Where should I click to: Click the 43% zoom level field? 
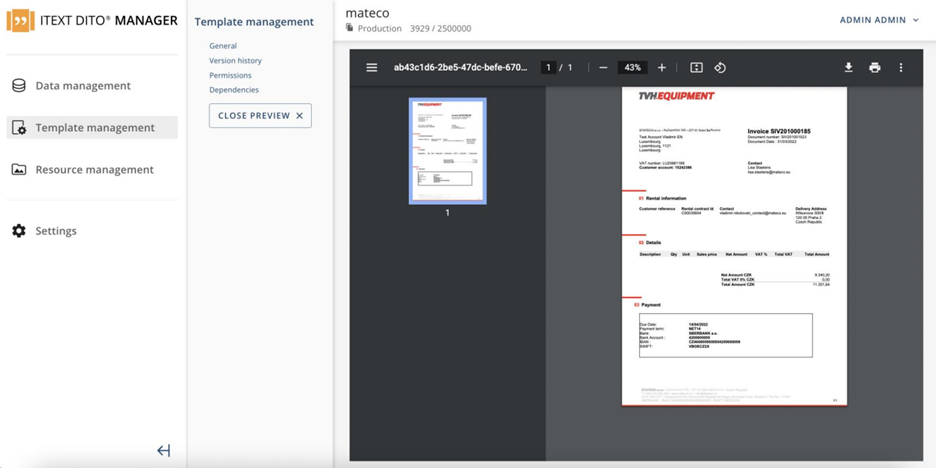click(x=632, y=68)
